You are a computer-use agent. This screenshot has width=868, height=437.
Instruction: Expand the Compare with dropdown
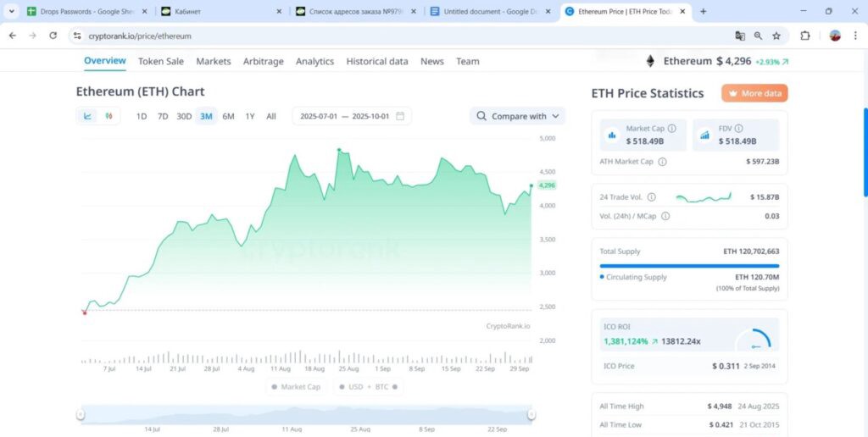pos(517,116)
